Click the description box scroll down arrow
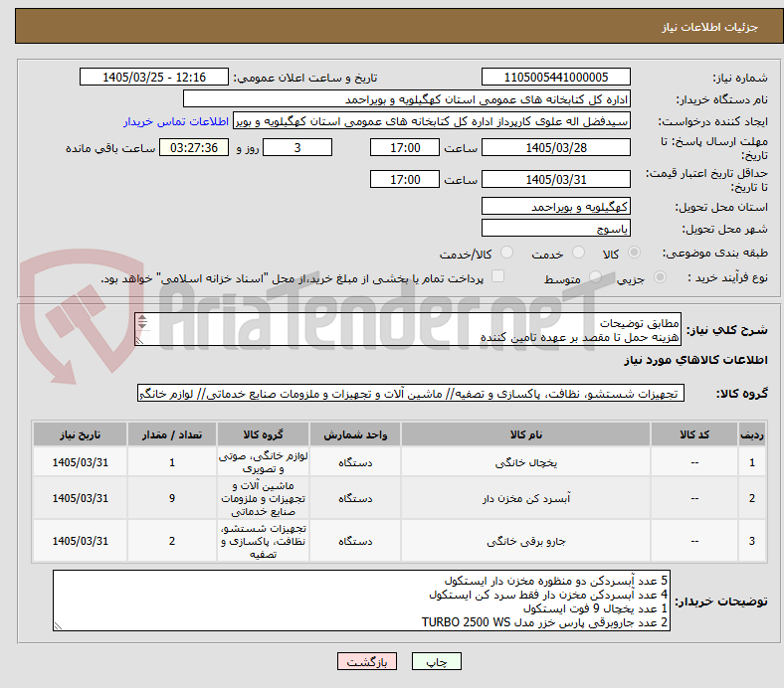Image resolution: width=784 pixels, height=688 pixels. pos(142,326)
